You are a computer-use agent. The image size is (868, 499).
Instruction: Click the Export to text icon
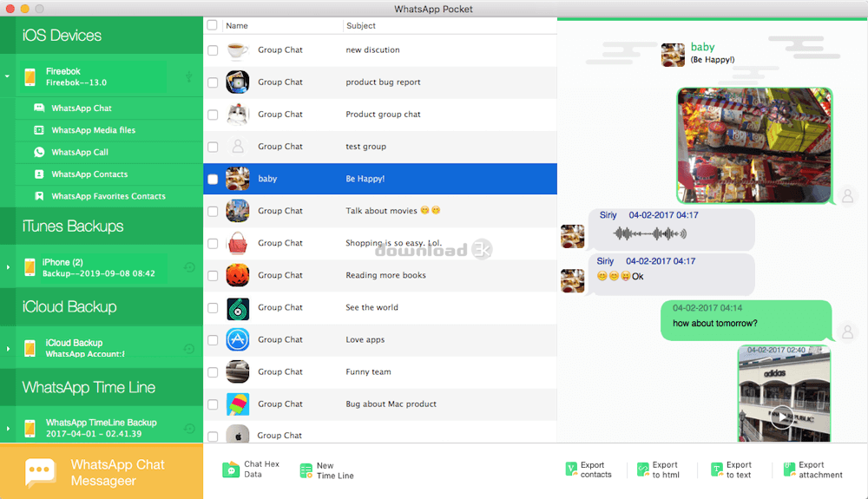coord(717,469)
